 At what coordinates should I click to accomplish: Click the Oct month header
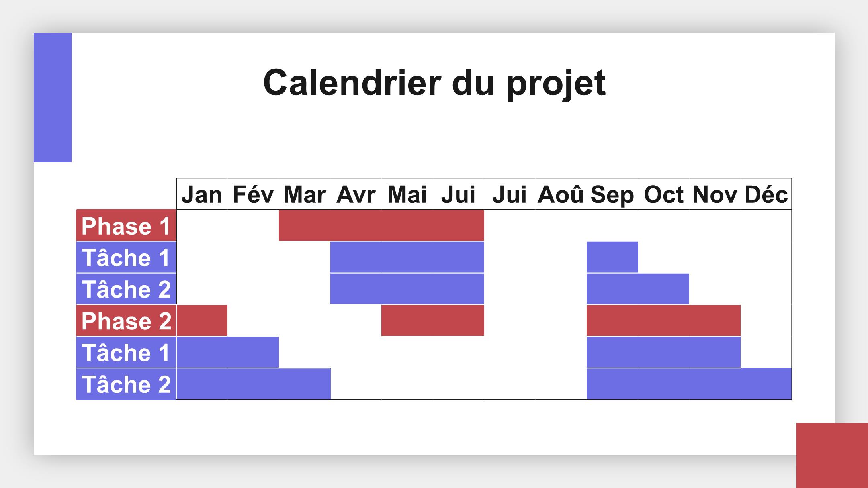663,194
